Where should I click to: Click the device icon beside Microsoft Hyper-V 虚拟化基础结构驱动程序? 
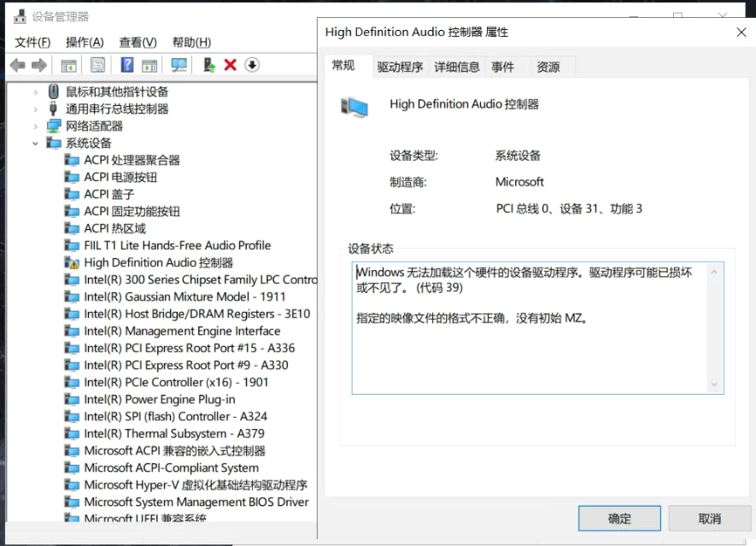72,484
